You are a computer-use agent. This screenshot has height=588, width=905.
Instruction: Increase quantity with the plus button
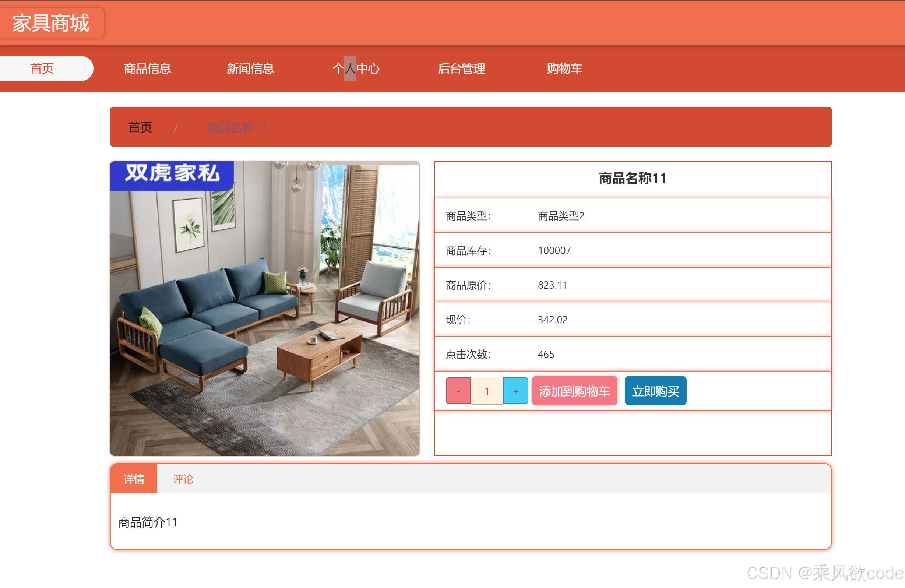(515, 391)
